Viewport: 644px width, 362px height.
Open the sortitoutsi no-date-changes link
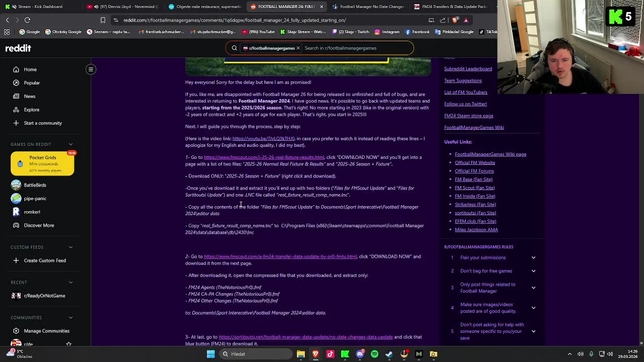tap(305, 337)
